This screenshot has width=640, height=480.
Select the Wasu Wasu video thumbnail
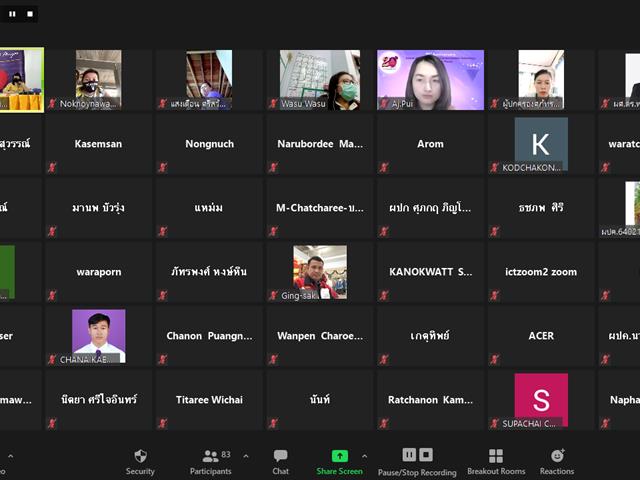click(320, 80)
